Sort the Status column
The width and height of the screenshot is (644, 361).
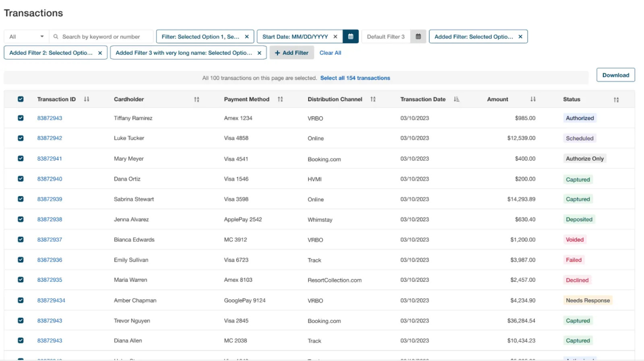tap(616, 99)
